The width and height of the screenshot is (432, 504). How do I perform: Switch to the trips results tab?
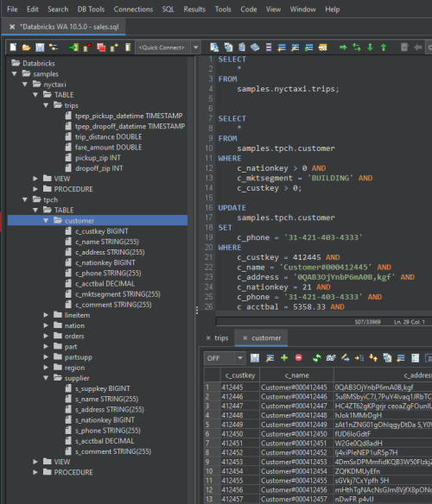(221, 338)
